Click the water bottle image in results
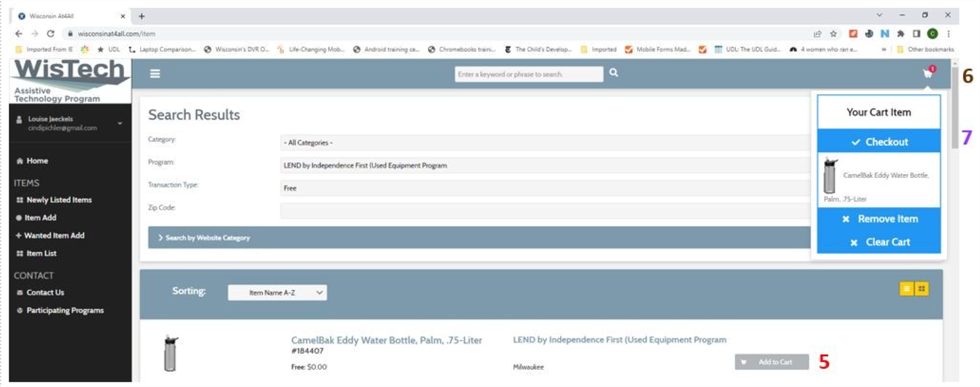Image resolution: width=980 pixels, height=387 pixels. coord(171,353)
